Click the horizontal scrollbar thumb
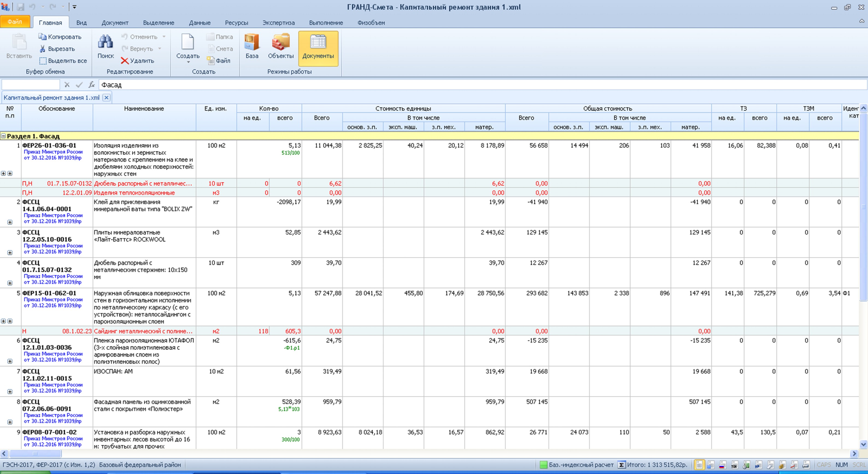The image size is (868, 474). point(35,454)
